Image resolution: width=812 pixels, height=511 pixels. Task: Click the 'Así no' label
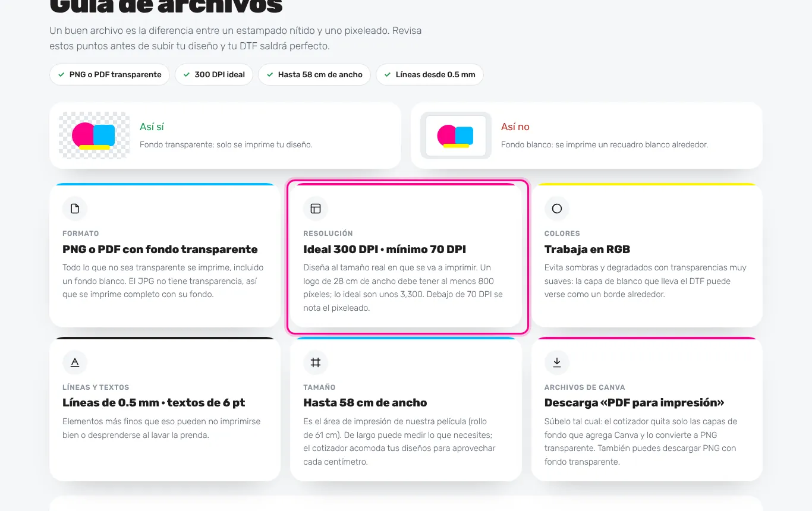515,127
